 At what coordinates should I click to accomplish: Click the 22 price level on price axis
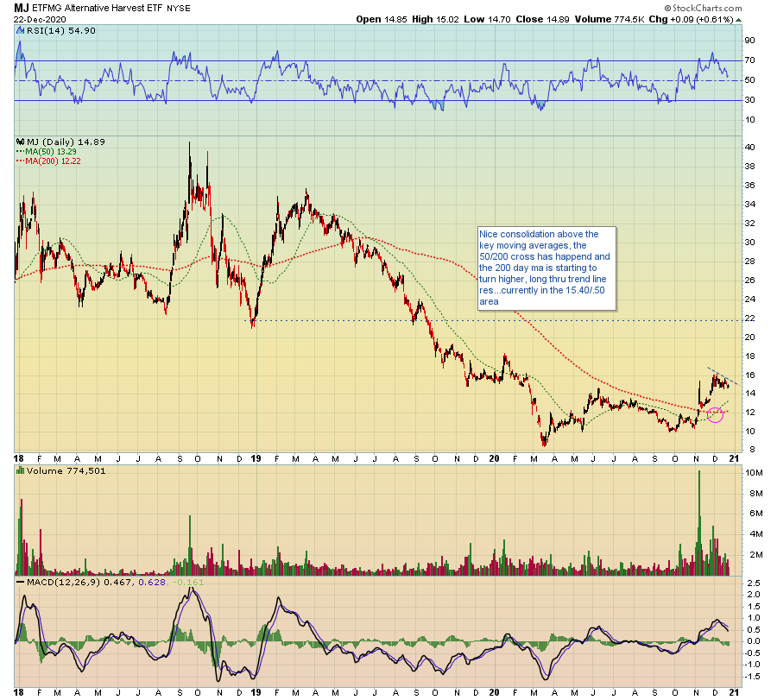tap(749, 318)
